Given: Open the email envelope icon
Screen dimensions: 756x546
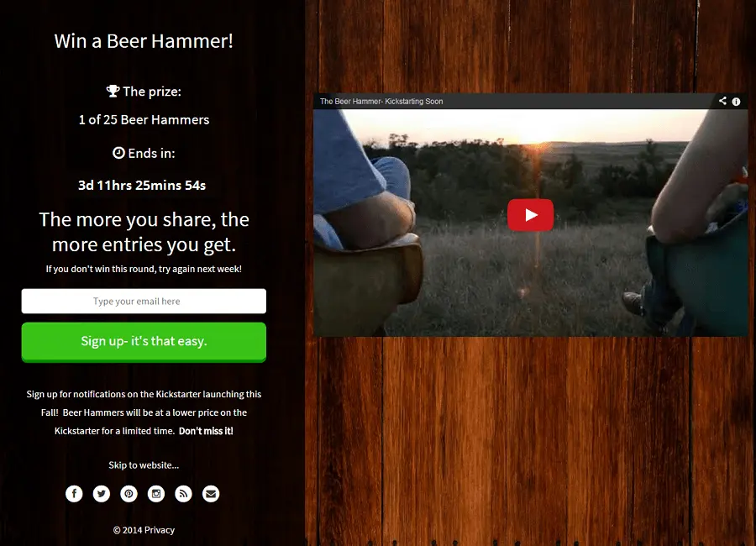Looking at the screenshot, I should [x=211, y=493].
